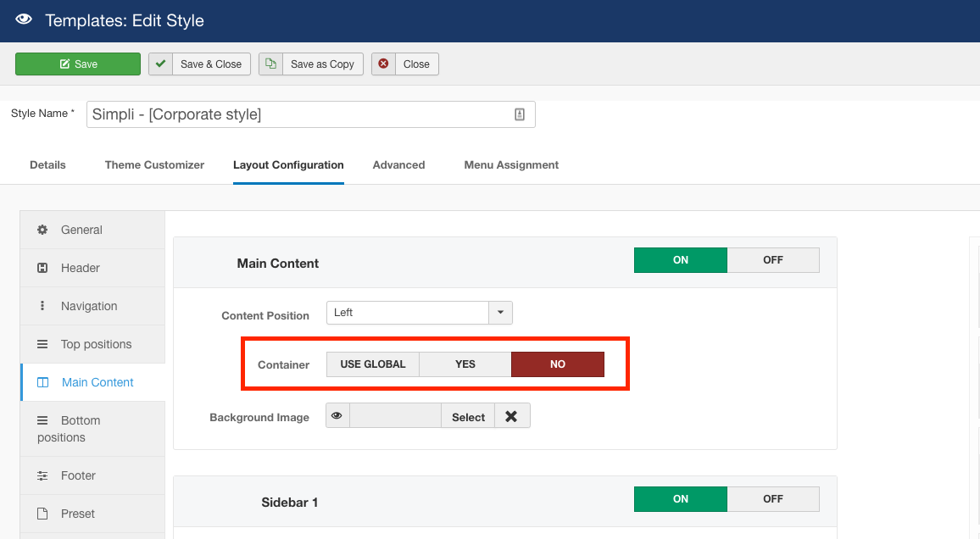This screenshot has width=980, height=539.
Task: Click the Save & Close checkmark icon
Action: coord(160,64)
